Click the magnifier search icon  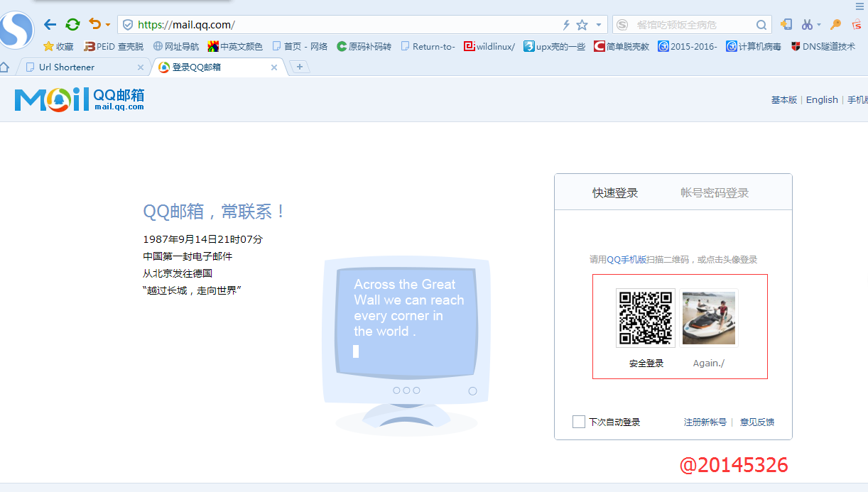pyautogui.click(x=761, y=25)
